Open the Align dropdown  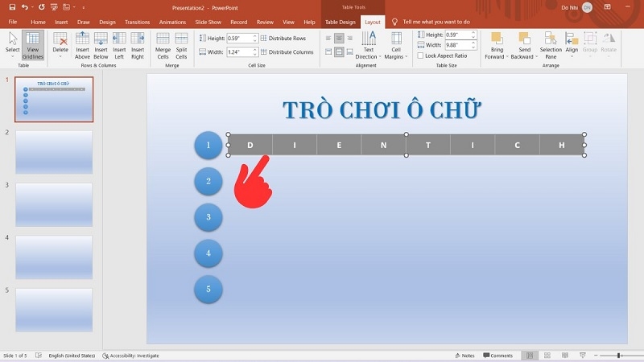click(572, 45)
